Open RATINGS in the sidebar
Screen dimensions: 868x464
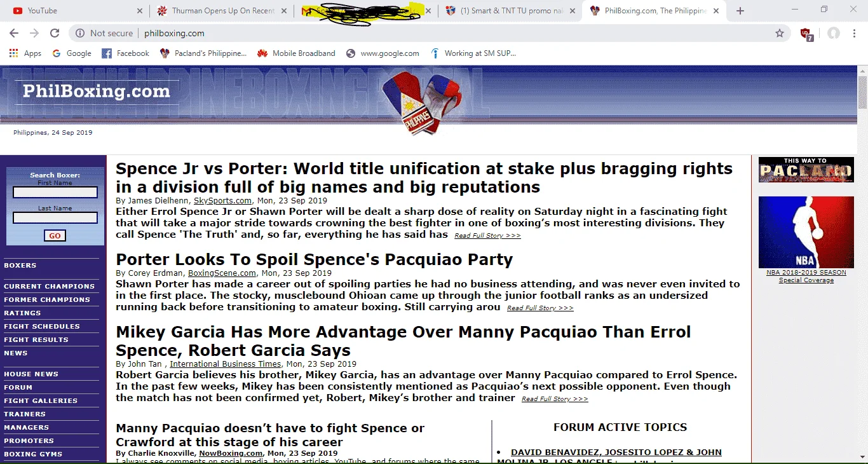click(22, 313)
